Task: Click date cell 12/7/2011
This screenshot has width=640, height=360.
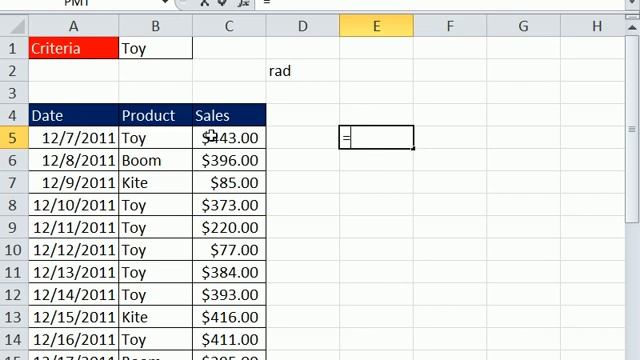Action: (x=73, y=138)
